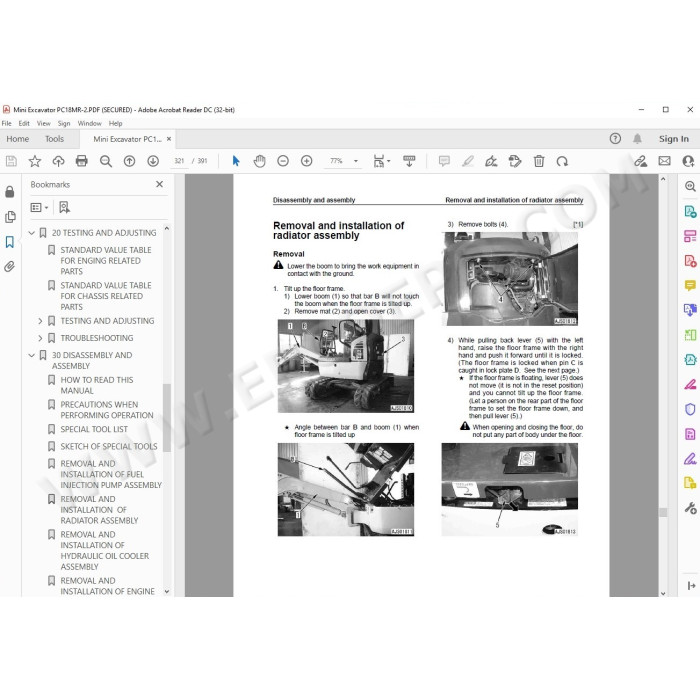Click the profile account icon
Image resolution: width=700 pixels, height=700 pixels.
pyautogui.click(x=688, y=161)
